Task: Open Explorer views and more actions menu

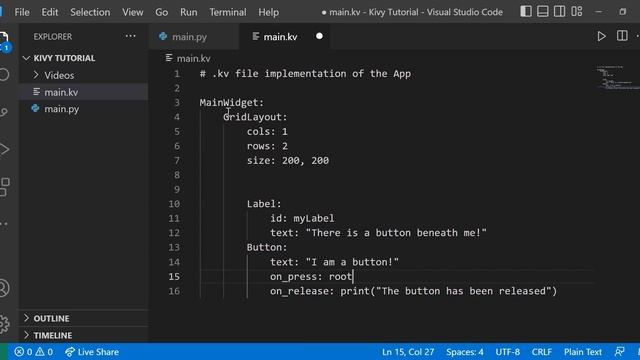Action: [131, 36]
